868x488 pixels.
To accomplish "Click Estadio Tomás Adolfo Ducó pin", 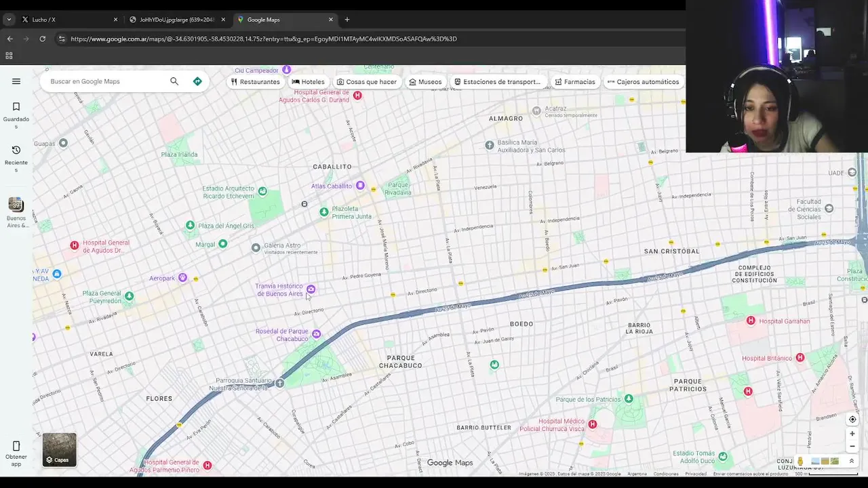I will pyautogui.click(x=723, y=457).
